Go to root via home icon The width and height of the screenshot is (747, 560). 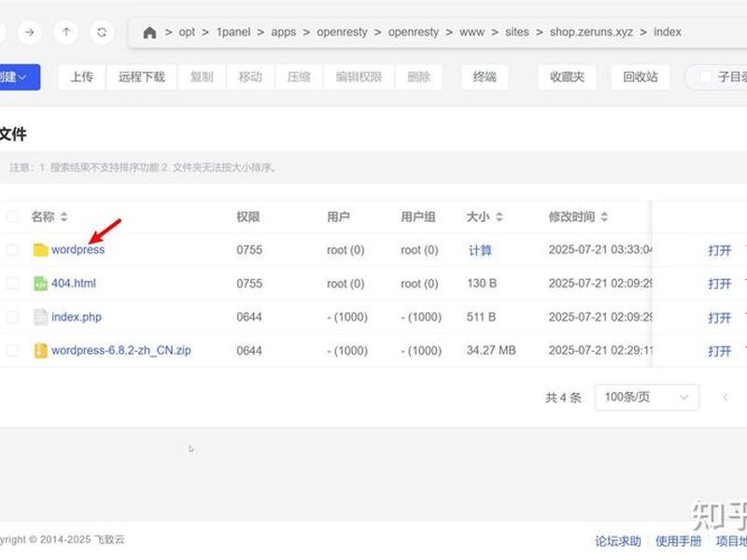point(149,33)
